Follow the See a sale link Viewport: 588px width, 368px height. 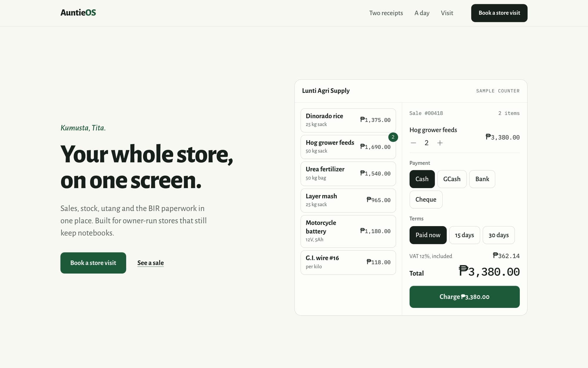click(x=151, y=263)
